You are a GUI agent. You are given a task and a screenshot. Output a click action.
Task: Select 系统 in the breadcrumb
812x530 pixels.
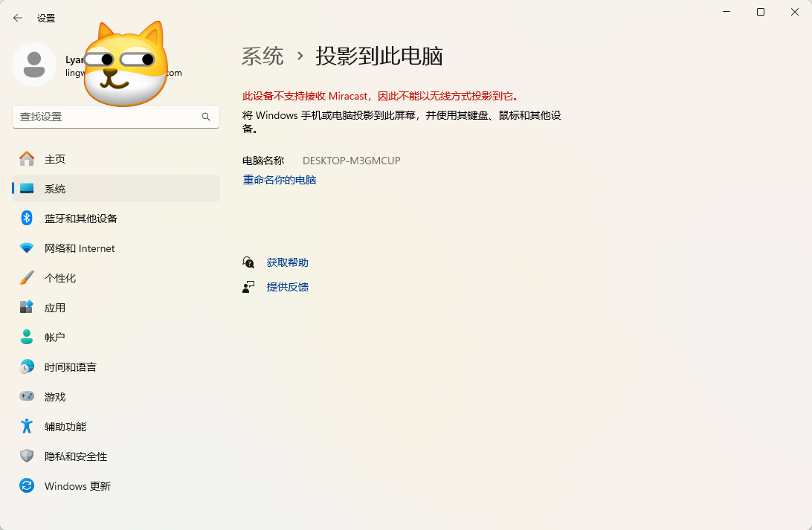coord(263,56)
